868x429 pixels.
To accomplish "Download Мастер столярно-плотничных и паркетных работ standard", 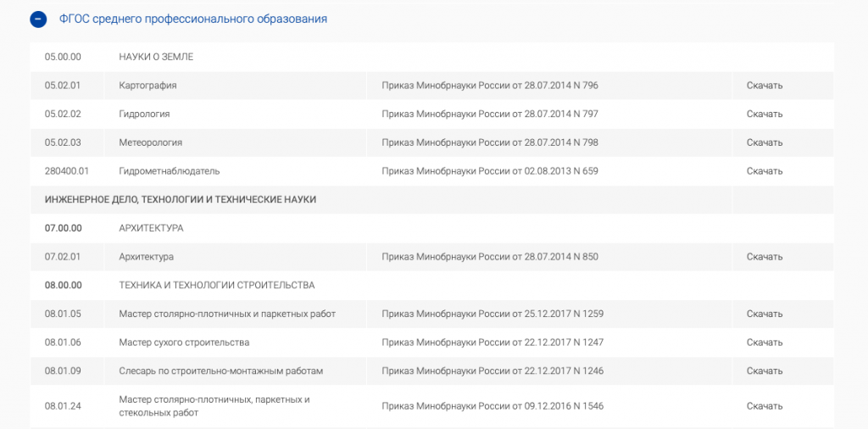I will point(764,314).
